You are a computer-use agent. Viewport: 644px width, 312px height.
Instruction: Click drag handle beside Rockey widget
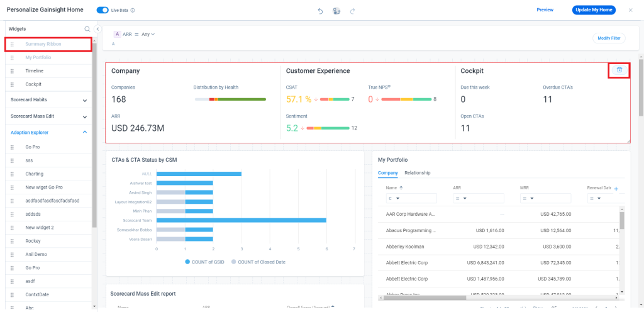(x=12, y=241)
